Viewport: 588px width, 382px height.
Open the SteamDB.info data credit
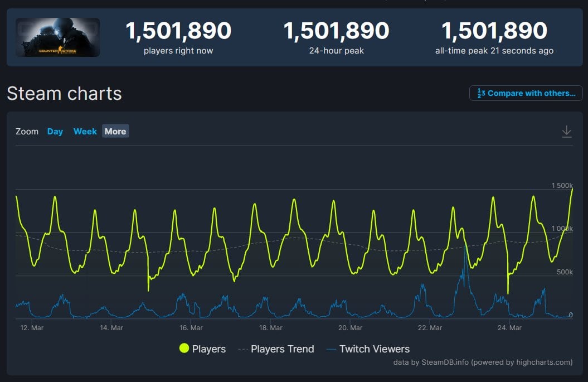(x=445, y=362)
